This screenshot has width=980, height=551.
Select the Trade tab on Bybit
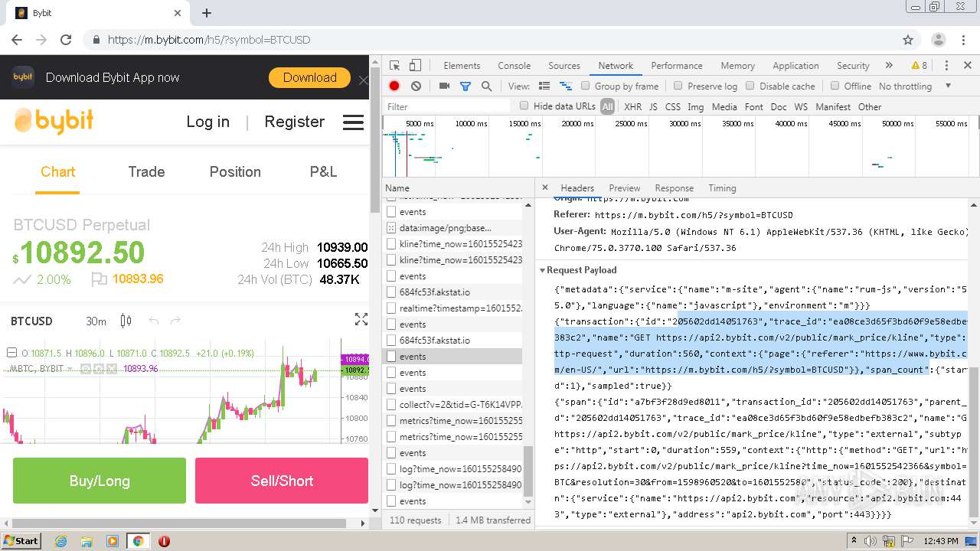146,172
